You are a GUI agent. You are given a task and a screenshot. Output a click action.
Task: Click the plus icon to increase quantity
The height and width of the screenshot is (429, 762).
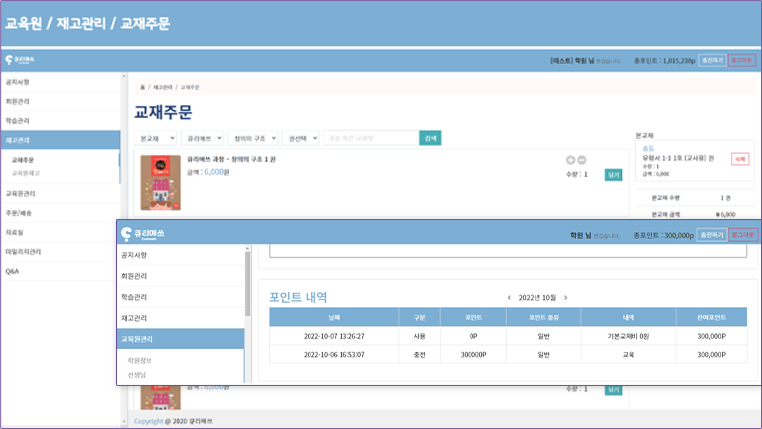point(570,160)
